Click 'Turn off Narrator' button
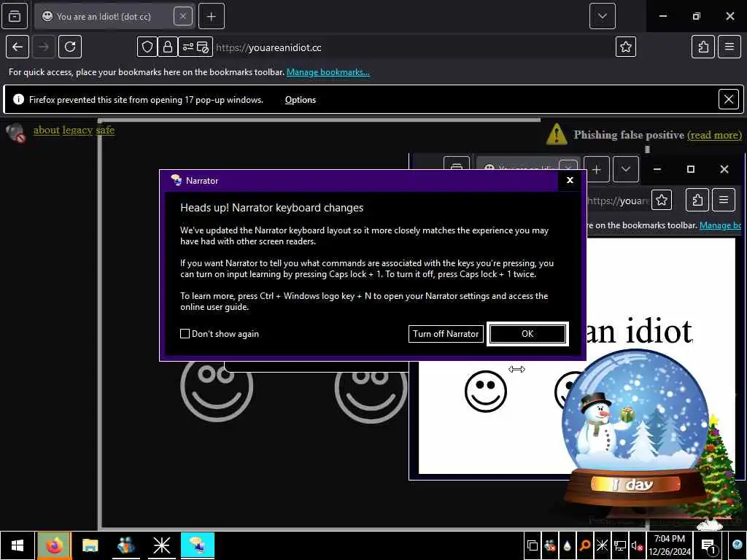 pyautogui.click(x=446, y=334)
